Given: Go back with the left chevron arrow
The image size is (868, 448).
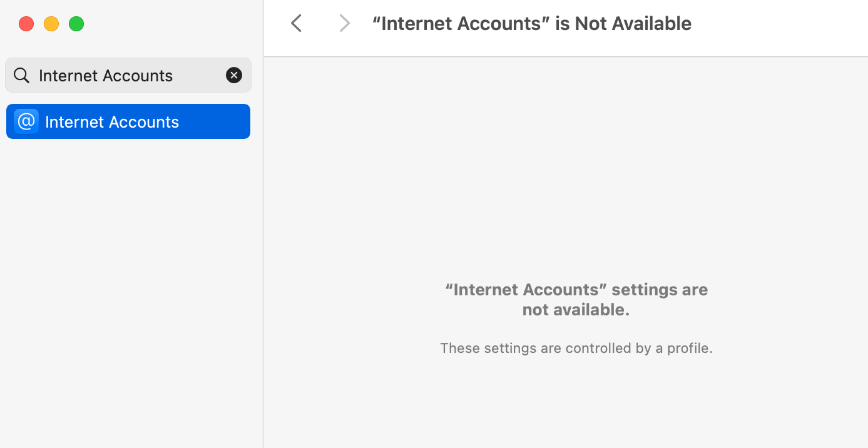Looking at the screenshot, I should 297,24.
